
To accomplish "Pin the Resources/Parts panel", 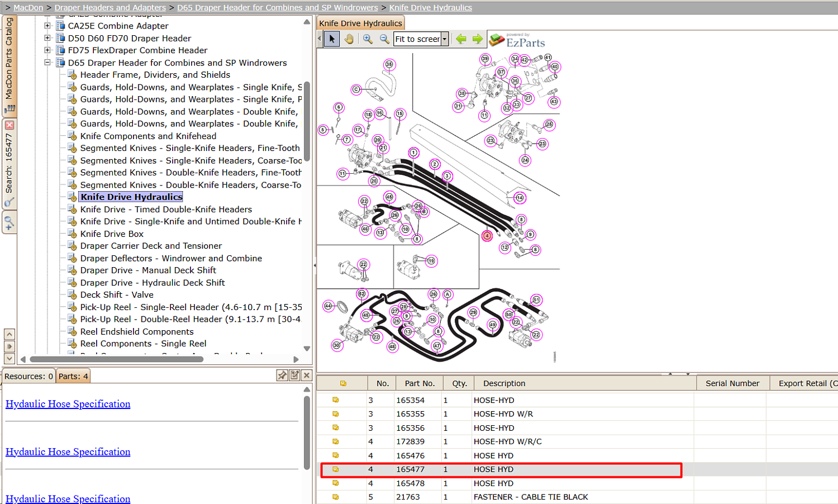I will pos(282,375).
